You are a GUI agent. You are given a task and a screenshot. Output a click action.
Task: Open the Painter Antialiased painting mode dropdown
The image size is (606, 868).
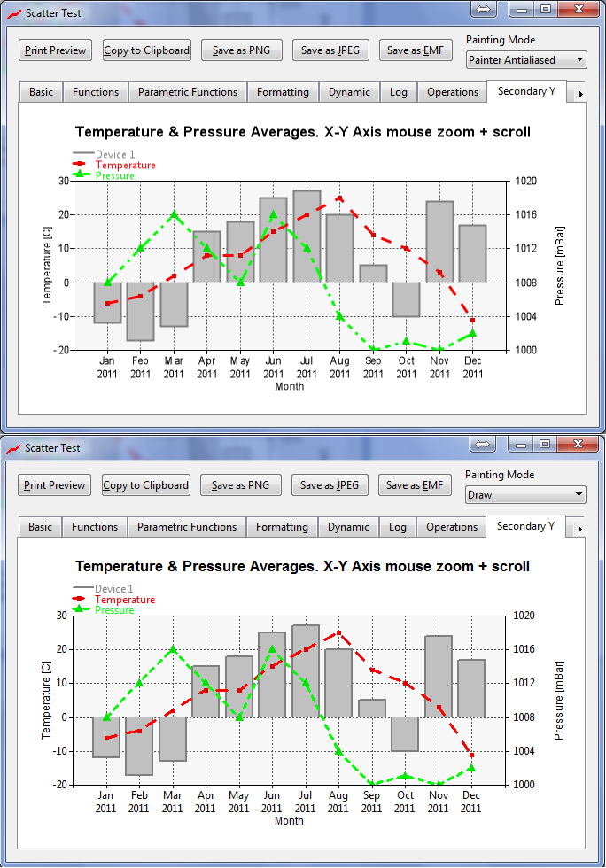pos(526,60)
